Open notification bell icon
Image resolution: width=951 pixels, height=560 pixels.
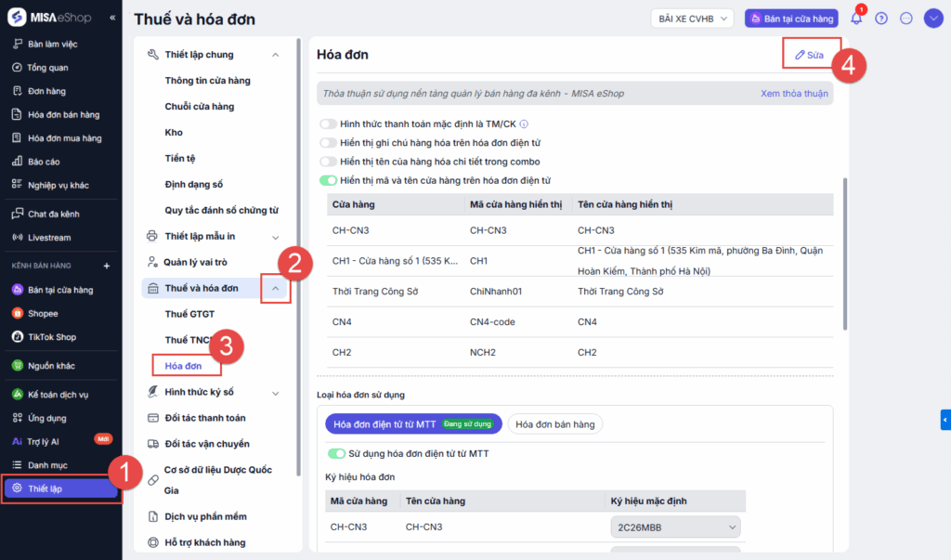(855, 19)
